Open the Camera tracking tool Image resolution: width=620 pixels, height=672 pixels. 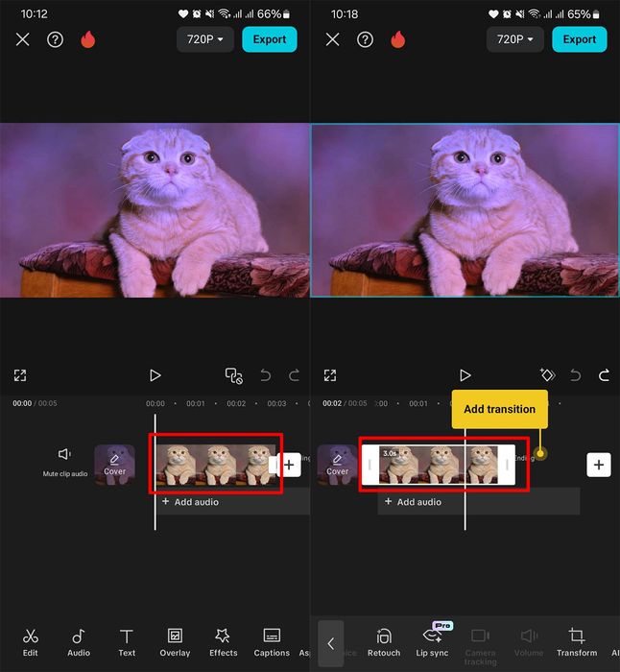point(480,647)
